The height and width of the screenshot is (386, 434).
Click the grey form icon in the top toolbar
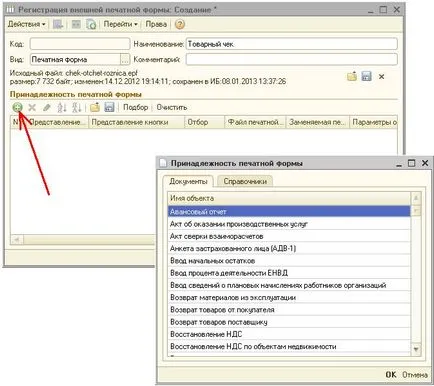coord(76,24)
